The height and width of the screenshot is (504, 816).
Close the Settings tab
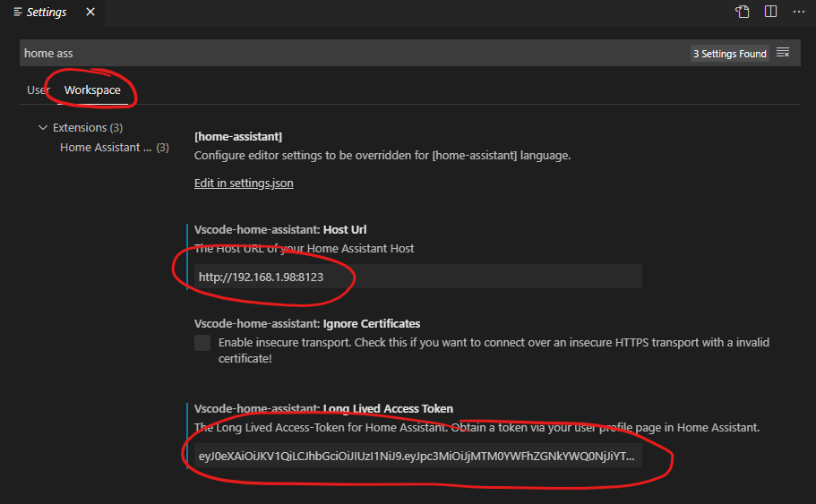(x=90, y=12)
